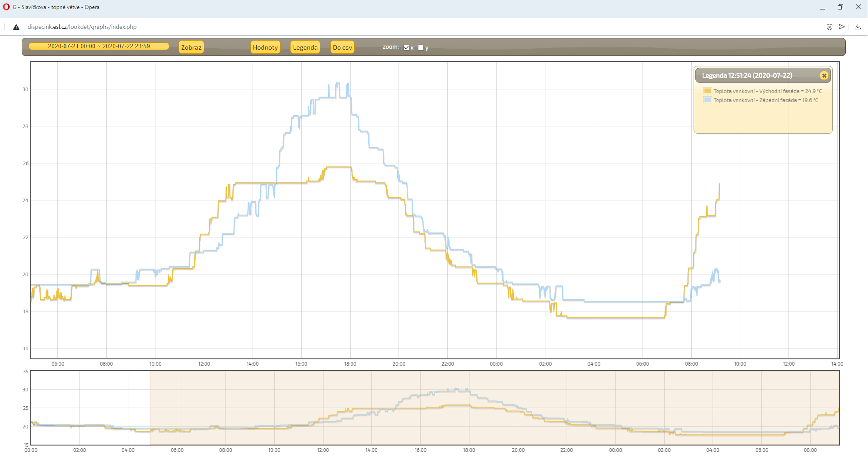Screen dimensions: 868x469
Task: Toggle the Legenda button in toolbar
Action: point(305,47)
